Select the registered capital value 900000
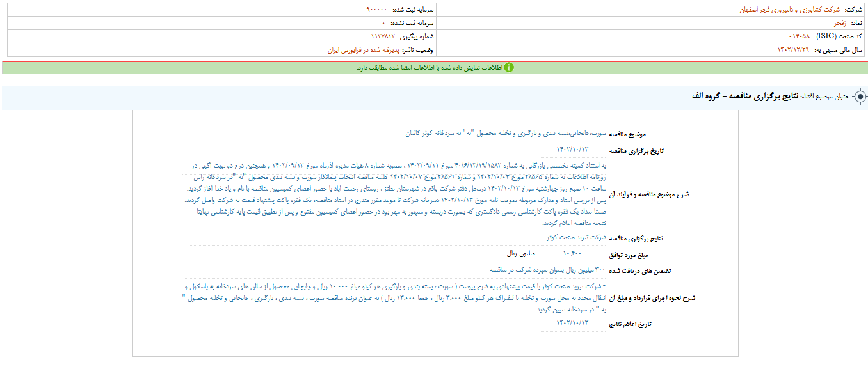Image resolution: width=868 pixels, height=392 pixels. (377, 10)
